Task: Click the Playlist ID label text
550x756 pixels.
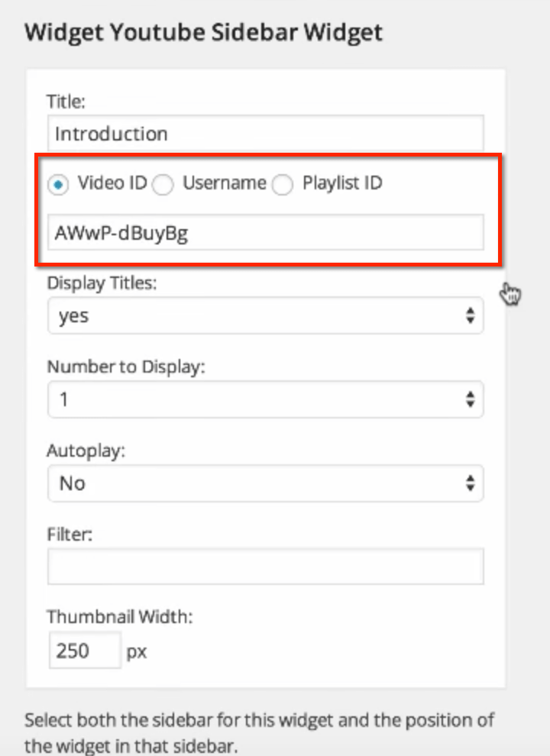Action: click(342, 183)
